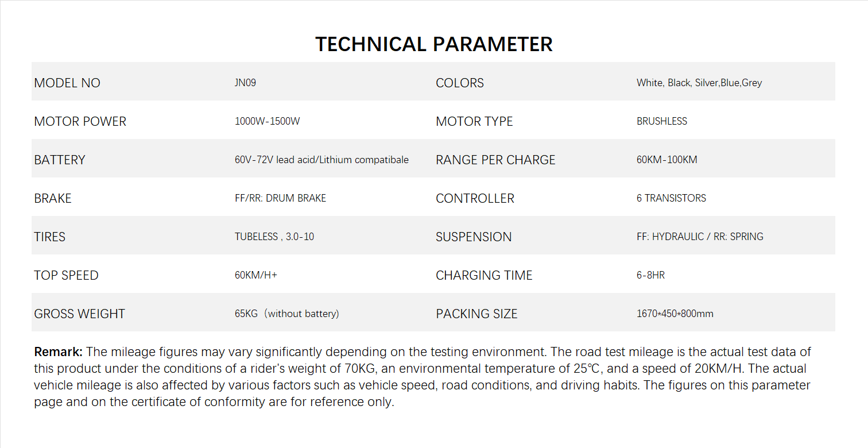Click the MOTOR POWER label
The height and width of the screenshot is (448, 868).
[80, 121]
